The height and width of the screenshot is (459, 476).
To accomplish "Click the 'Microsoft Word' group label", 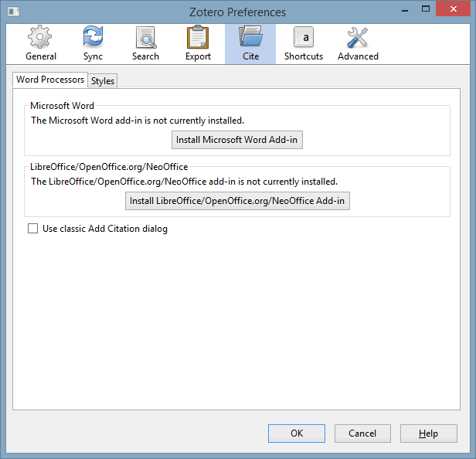I will (x=63, y=106).
